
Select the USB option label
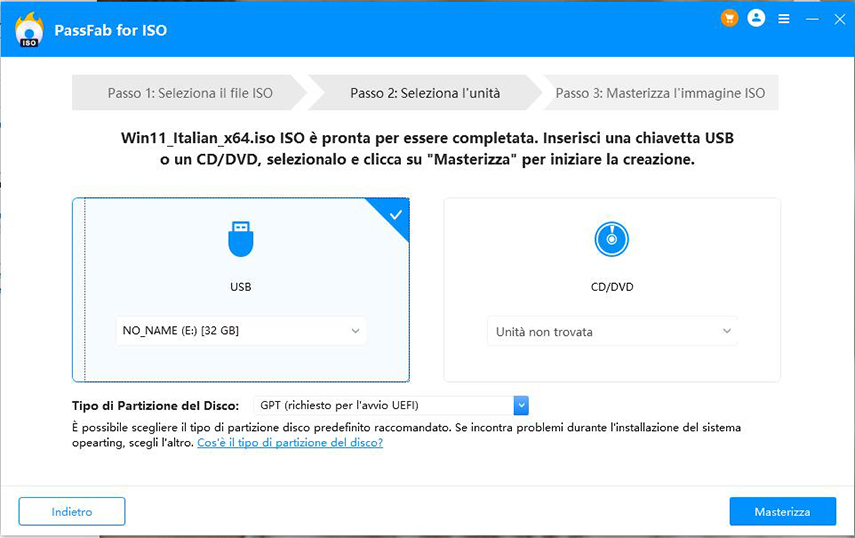pos(240,287)
